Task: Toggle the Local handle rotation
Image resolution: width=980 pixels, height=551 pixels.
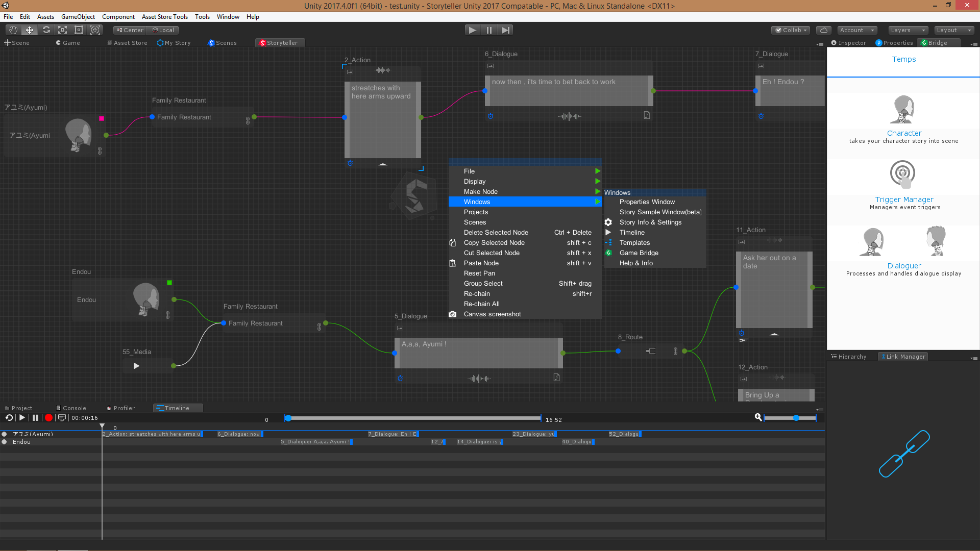Action: point(163,30)
